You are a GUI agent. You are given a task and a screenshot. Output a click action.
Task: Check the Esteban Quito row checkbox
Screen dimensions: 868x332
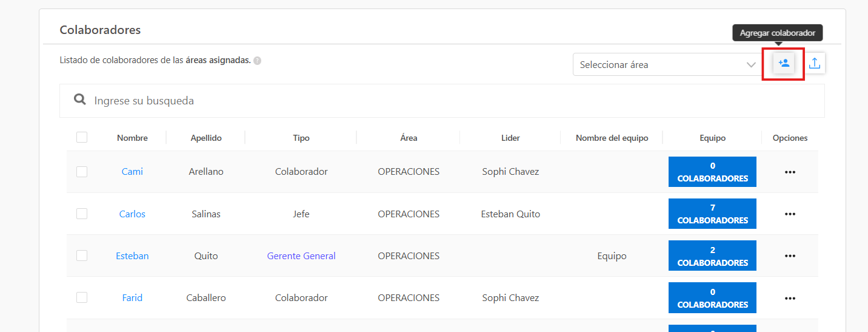pos(82,256)
